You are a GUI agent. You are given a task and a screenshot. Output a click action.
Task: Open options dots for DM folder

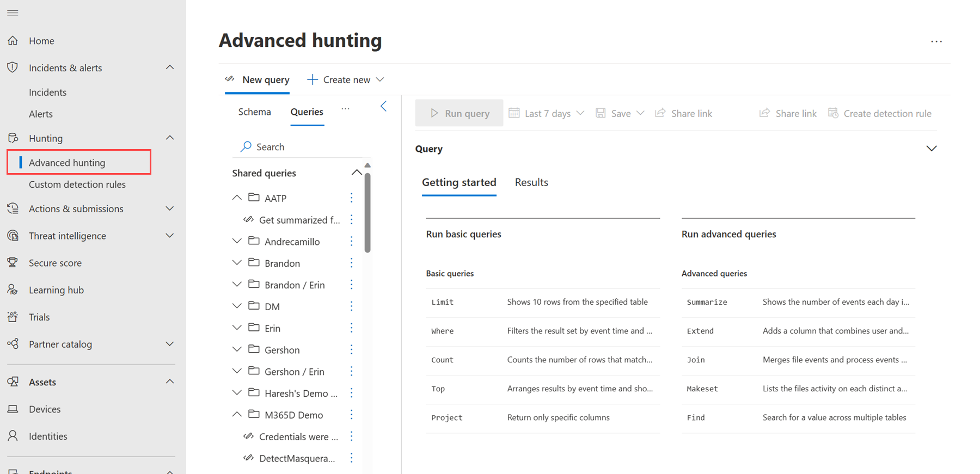pyautogui.click(x=351, y=306)
